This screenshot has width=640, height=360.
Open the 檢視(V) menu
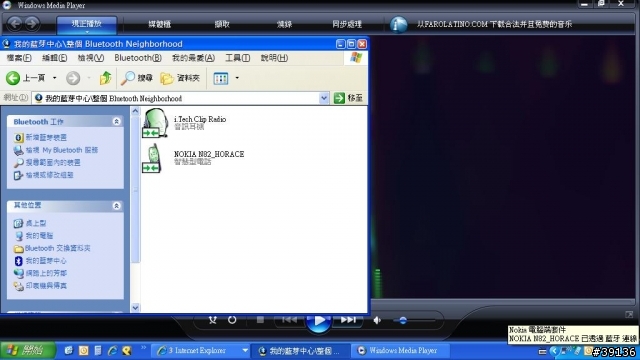pos(91,58)
